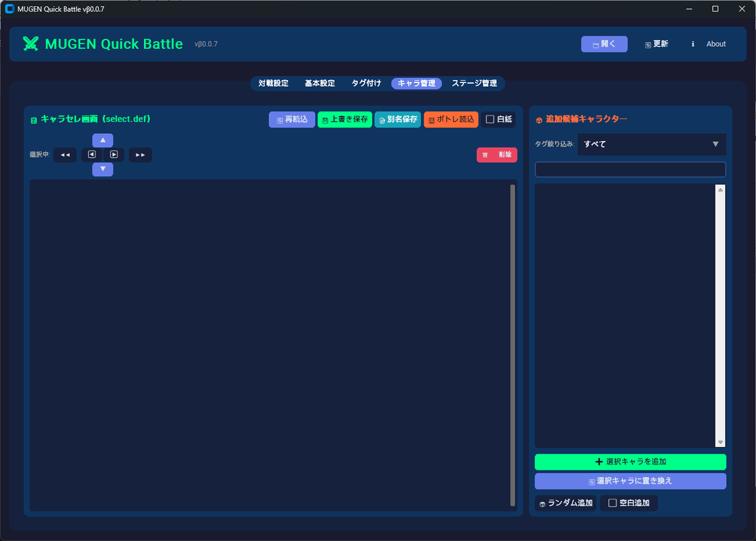Click the 再読込 reload button
Image resolution: width=756 pixels, height=541 pixels.
click(292, 120)
